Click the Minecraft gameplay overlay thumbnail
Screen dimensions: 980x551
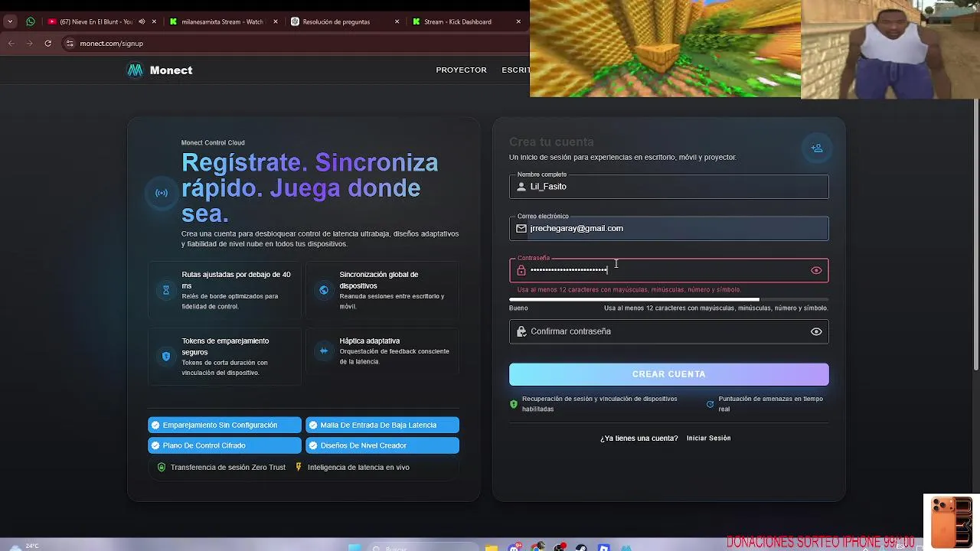tap(665, 49)
